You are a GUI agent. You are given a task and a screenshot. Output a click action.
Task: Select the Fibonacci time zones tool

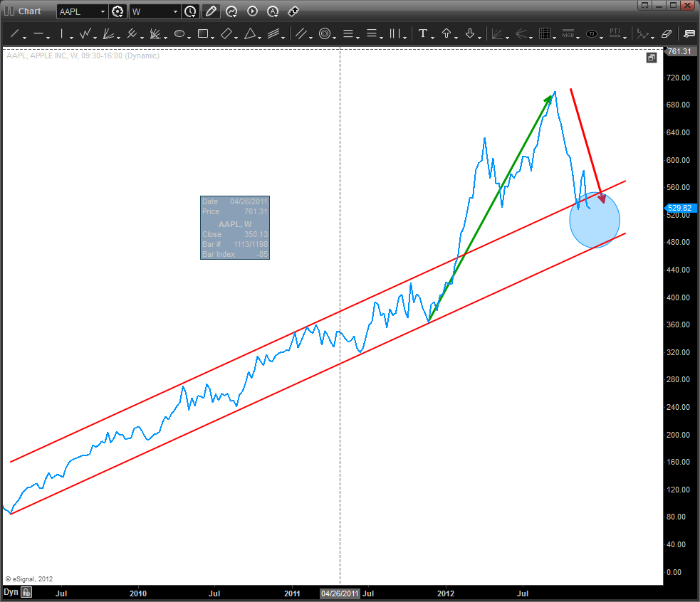click(395, 33)
